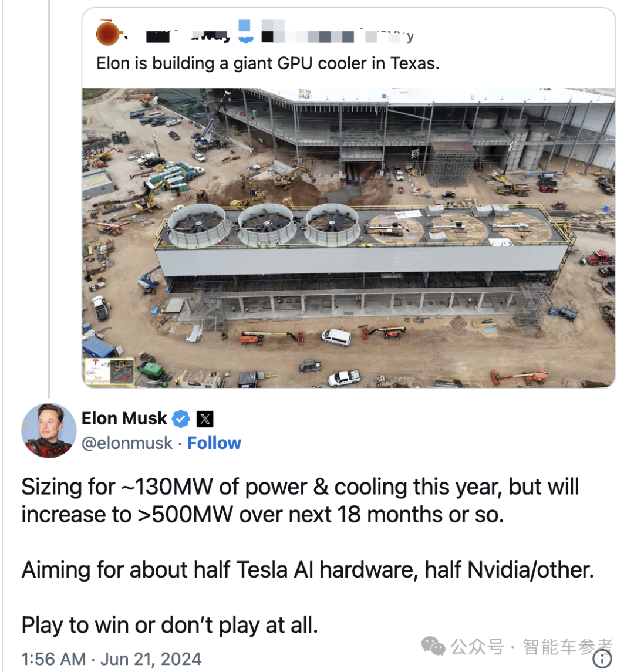Click the 智能车参考 account name watermark
Viewport: 634px width, 672px height.
click(x=568, y=647)
